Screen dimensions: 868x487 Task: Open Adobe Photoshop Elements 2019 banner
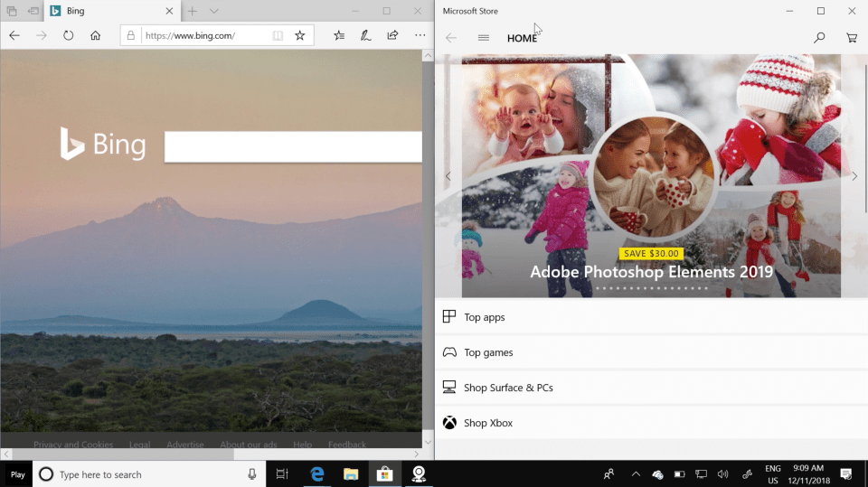point(651,176)
